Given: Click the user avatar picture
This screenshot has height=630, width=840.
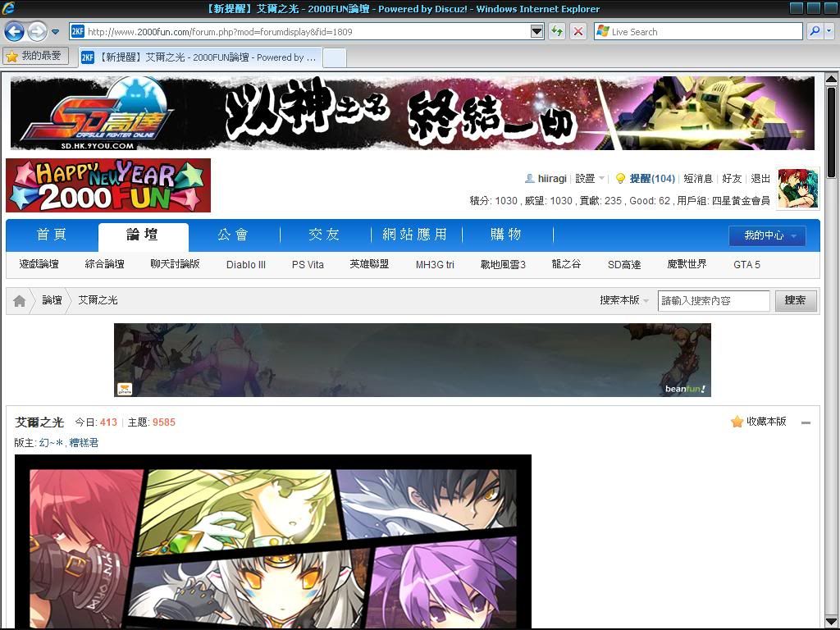Looking at the screenshot, I should coord(797,189).
